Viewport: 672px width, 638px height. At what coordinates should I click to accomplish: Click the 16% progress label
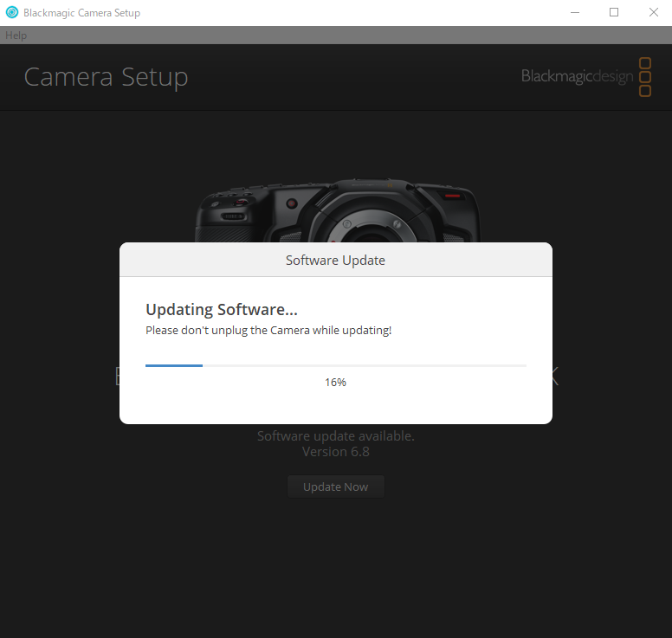click(x=335, y=382)
